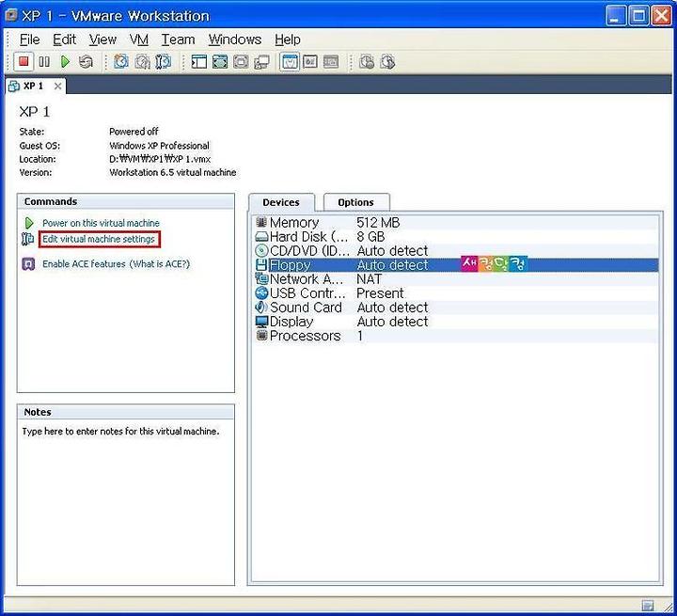Click the Record toolbar icon
The image size is (677, 616).
pos(367,62)
